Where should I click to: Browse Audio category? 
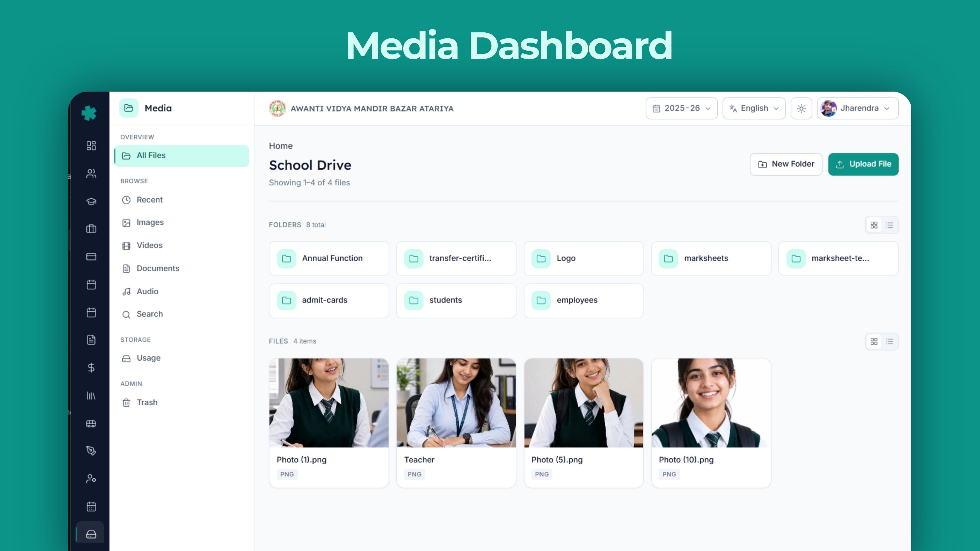coord(182,292)
